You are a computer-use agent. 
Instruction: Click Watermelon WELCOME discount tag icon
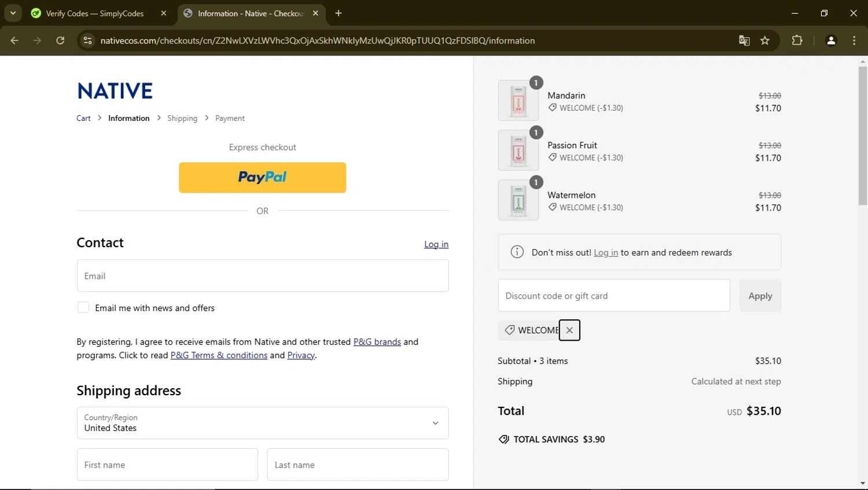[553, 207]
